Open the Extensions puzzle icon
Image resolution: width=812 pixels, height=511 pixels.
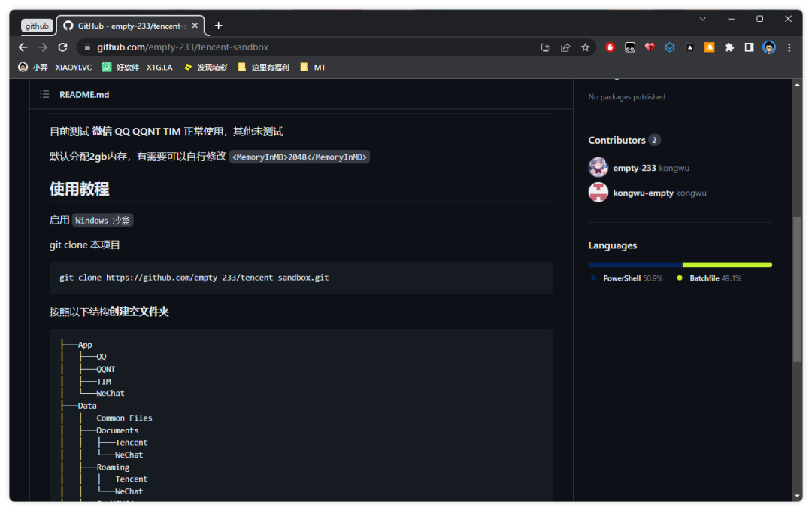(x=729, y=47)
